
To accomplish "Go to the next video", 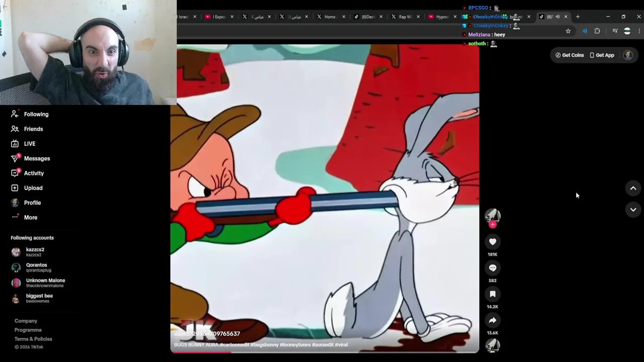I will point(633,210).
